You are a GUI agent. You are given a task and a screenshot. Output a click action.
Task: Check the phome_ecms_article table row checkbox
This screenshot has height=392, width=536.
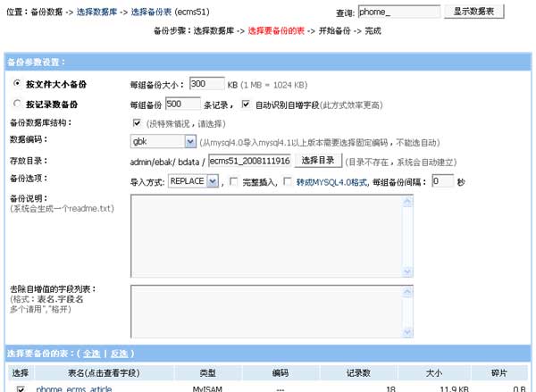(20, 388)
